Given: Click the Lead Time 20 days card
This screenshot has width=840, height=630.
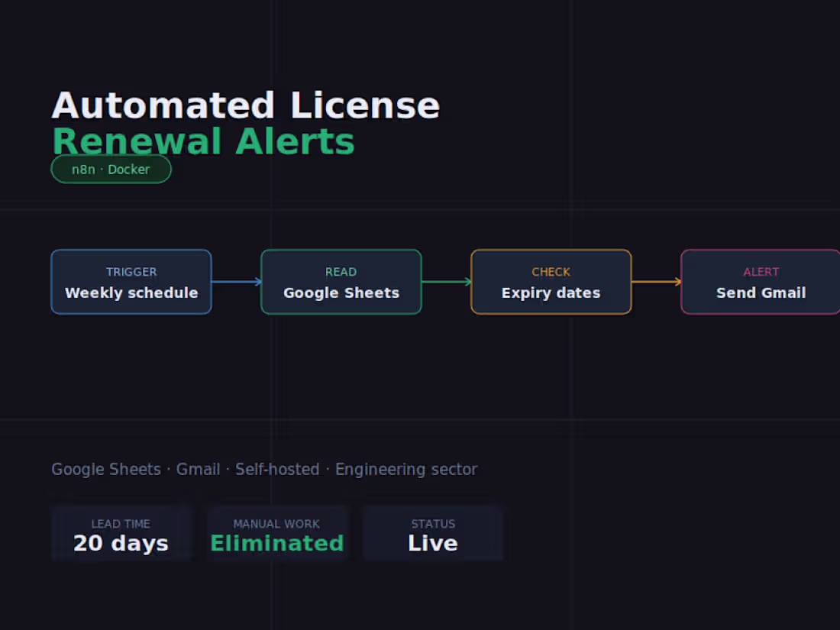Looking at the screenshot, I should (121, 533).
